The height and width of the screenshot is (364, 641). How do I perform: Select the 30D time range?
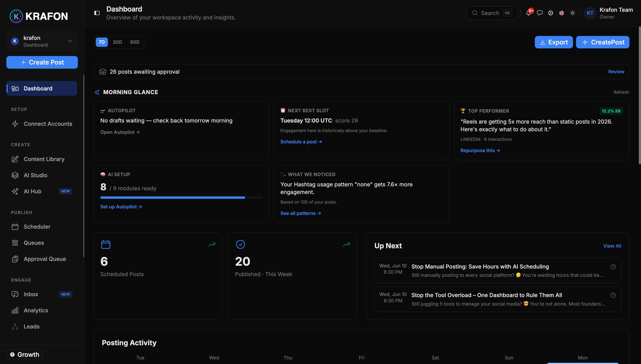pyautogui.click(x=117, y=42)
